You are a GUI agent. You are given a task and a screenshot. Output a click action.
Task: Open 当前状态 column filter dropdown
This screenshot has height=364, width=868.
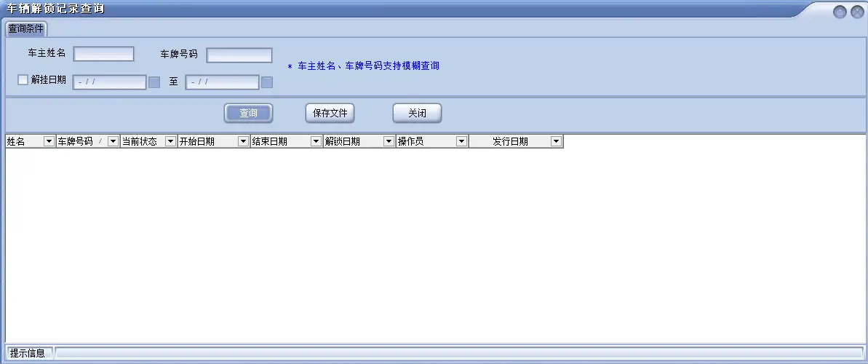click(x=170, y=141)
